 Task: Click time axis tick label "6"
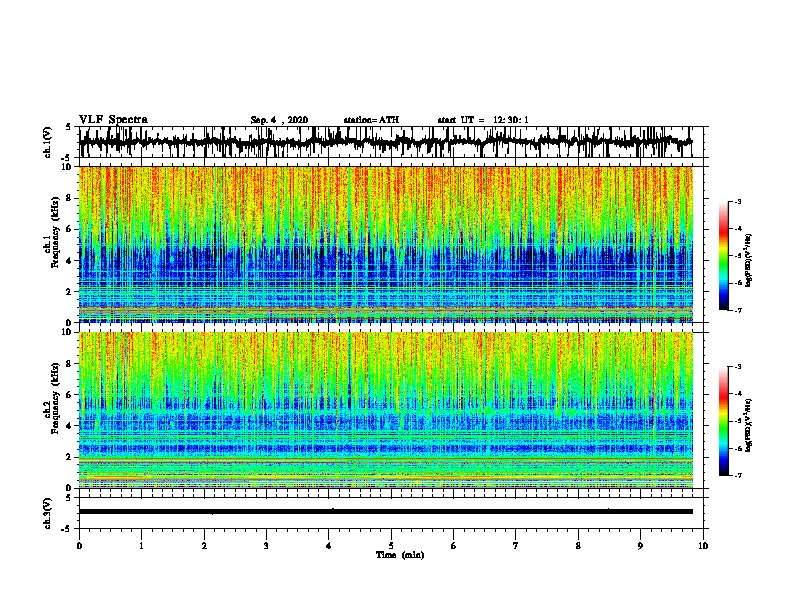pos(454,546)
